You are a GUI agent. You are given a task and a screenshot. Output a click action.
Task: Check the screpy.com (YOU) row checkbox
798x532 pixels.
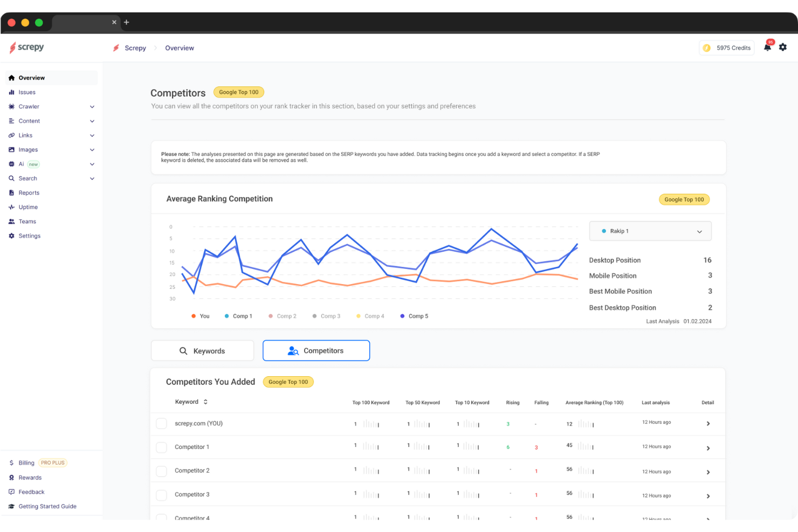161,424
